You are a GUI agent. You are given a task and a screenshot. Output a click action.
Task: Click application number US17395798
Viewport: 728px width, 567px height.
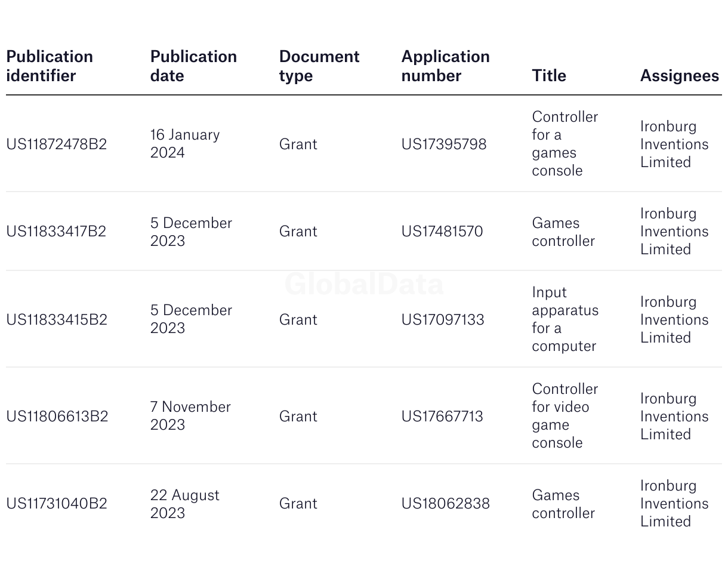pyautogui.click(x=444, y=144)
